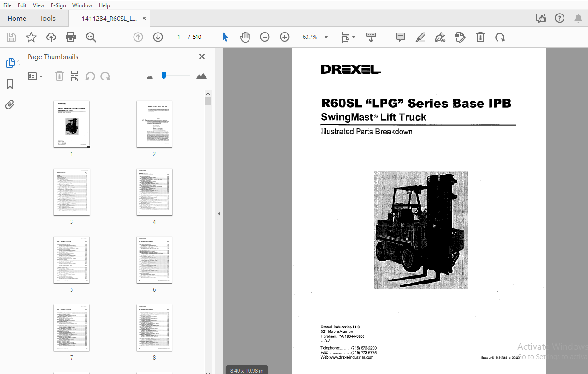The image size is (588, 374).
Task: Select page 2 thumbnail
Action: click(x=154, y=124)
